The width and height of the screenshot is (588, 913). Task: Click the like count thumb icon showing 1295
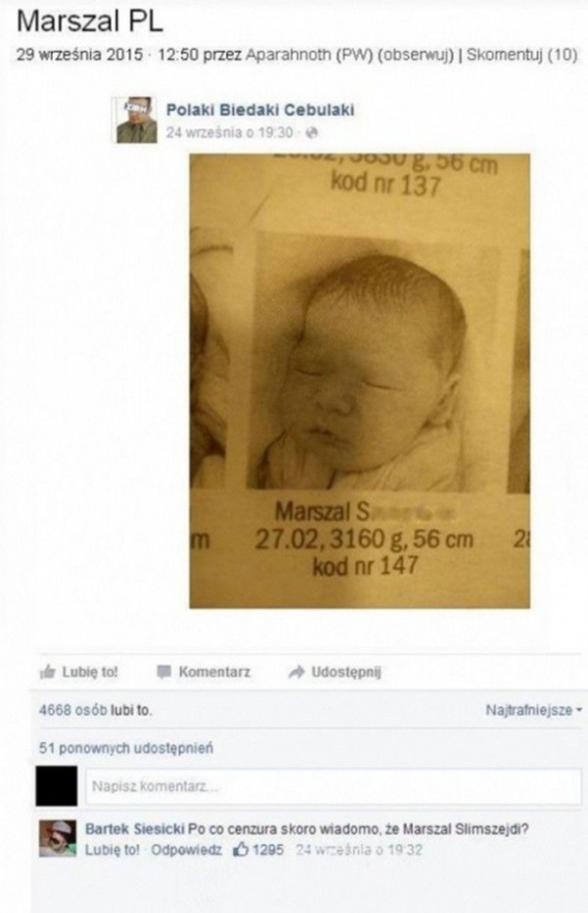pyautogui.click(x=241, y=849)
